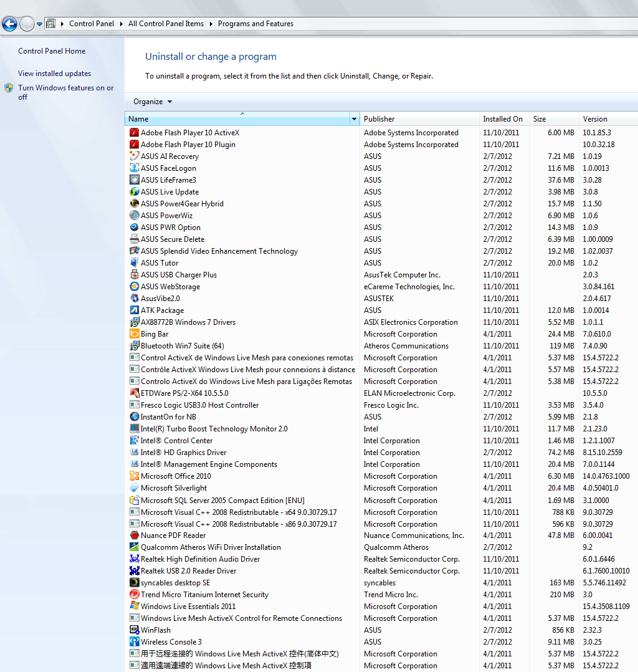The height and width of the screenshot is (672, 638).
Task: Select the Microsoft Silverlight icon
Action: tap(135, 487)
